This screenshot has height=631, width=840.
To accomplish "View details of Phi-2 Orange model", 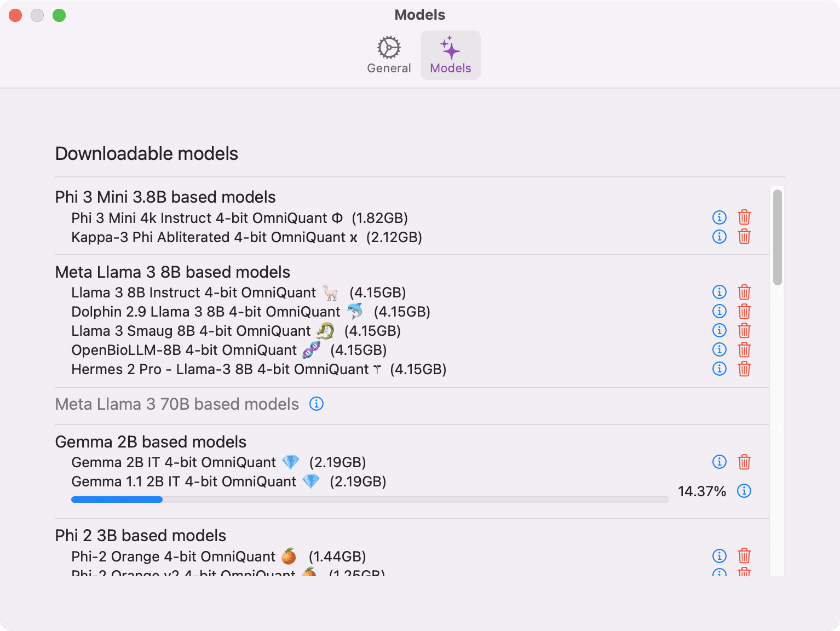I will [x=719, y=556].
